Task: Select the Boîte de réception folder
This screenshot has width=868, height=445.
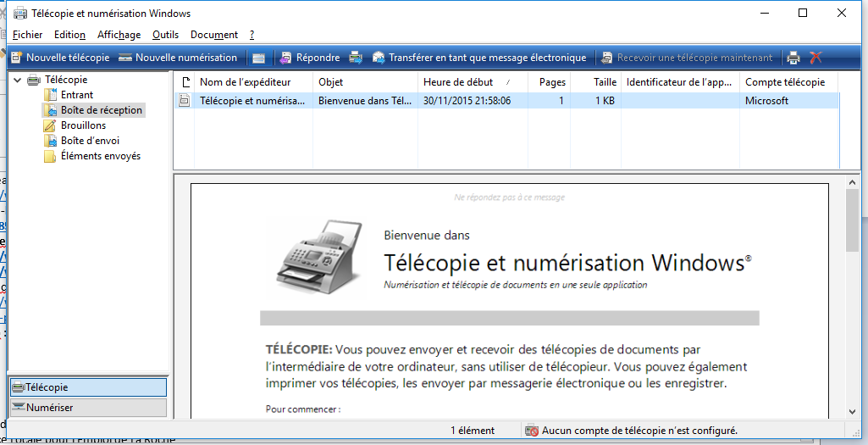Action: pos(102,109)
